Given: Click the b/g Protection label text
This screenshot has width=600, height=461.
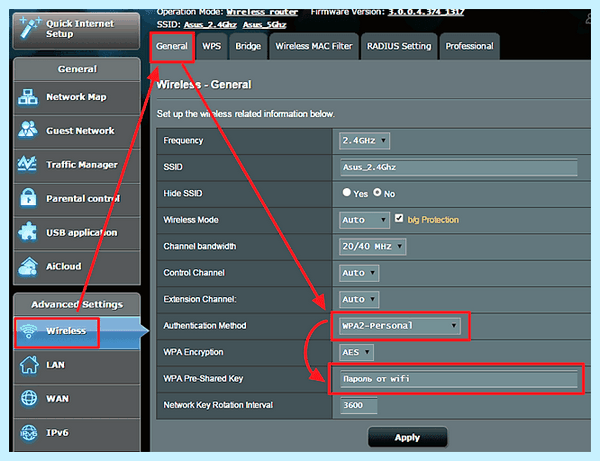Looking at the screenshot, I should (433, 220).
